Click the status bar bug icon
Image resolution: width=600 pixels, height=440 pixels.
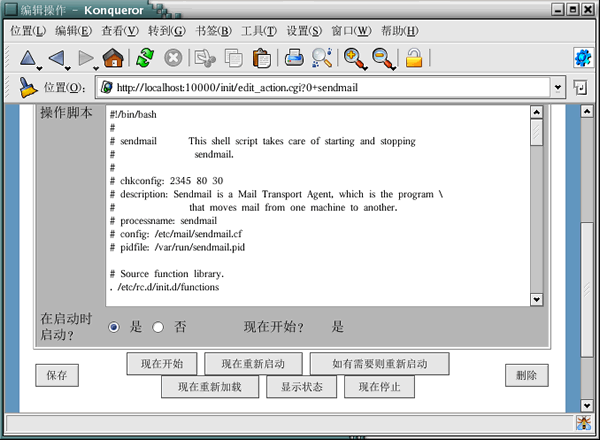584,423
